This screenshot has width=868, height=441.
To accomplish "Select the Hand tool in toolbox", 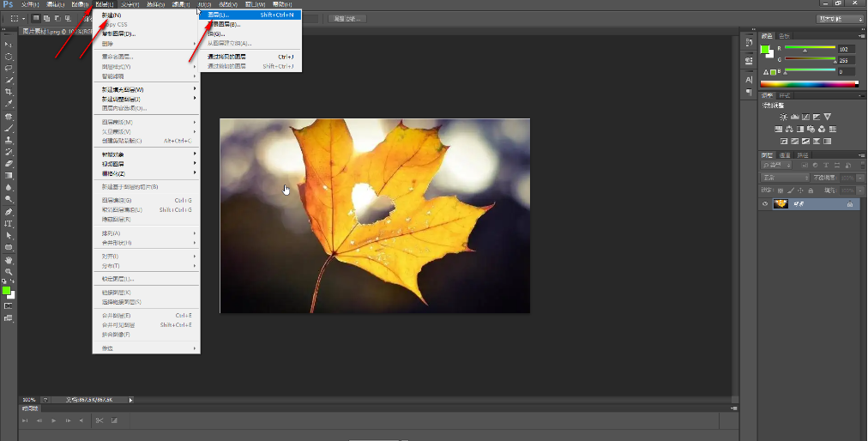I will click(9, 259).
